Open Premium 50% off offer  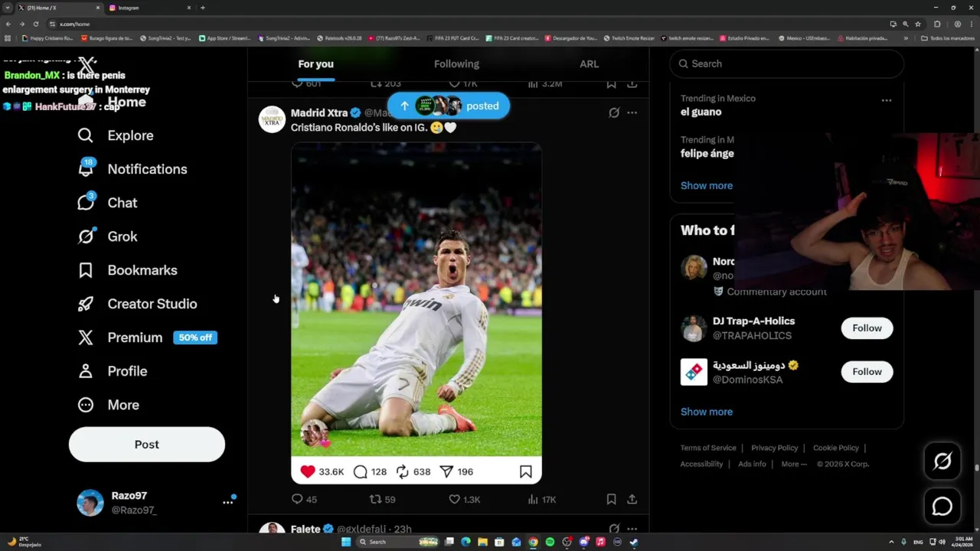[x=147, y=337]
